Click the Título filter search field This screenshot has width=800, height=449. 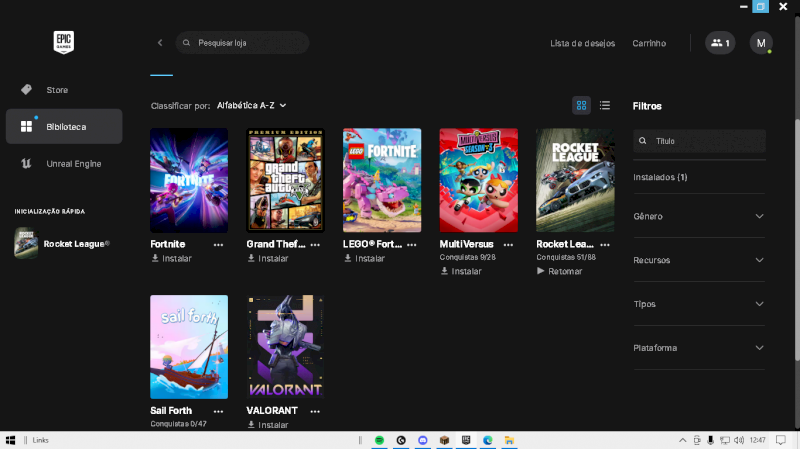pos(705,141)
